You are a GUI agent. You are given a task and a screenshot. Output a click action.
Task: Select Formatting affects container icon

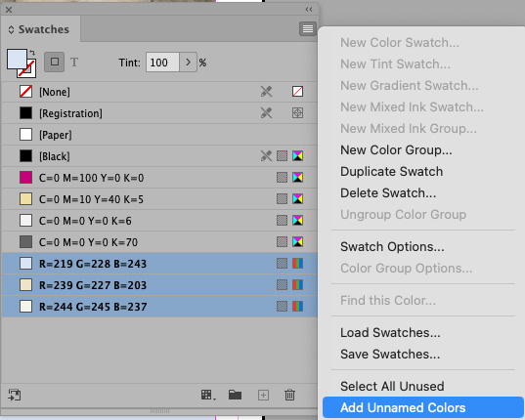point(54,62)
